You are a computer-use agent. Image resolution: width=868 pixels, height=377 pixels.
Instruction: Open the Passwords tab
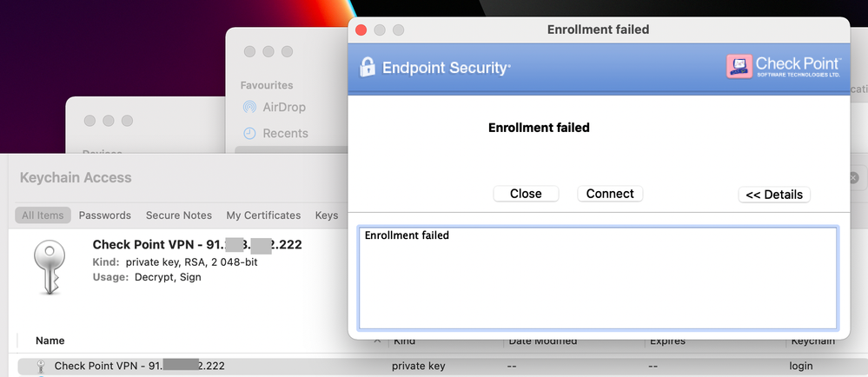[104, 215]
